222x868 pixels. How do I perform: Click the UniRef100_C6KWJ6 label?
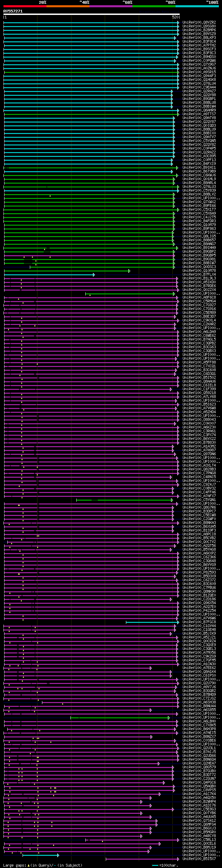click(x=199, y=175)
